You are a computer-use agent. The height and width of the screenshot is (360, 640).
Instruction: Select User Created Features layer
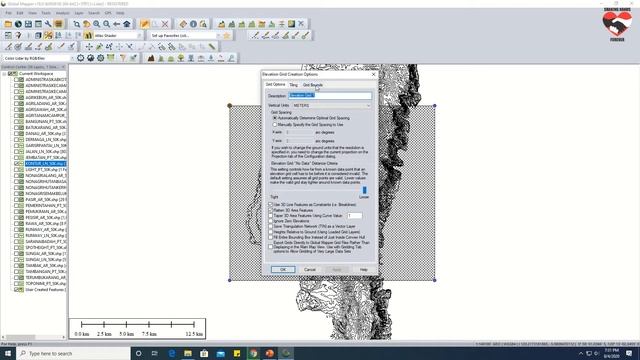(x=45, y=290)
